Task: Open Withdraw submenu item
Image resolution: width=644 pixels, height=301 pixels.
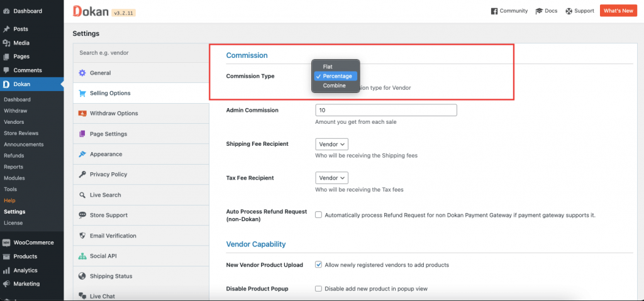Action: [16, 111]
